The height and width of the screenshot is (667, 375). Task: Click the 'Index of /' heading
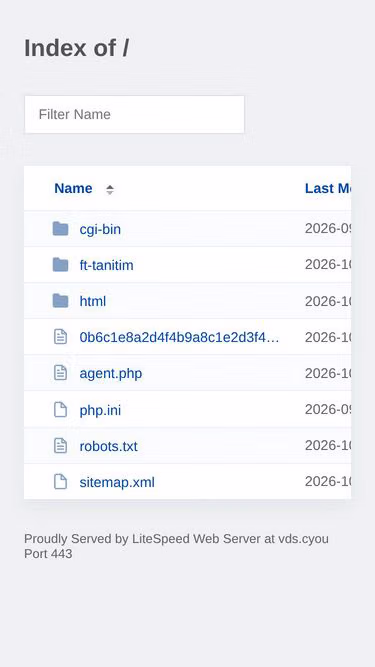coord(77,48)
